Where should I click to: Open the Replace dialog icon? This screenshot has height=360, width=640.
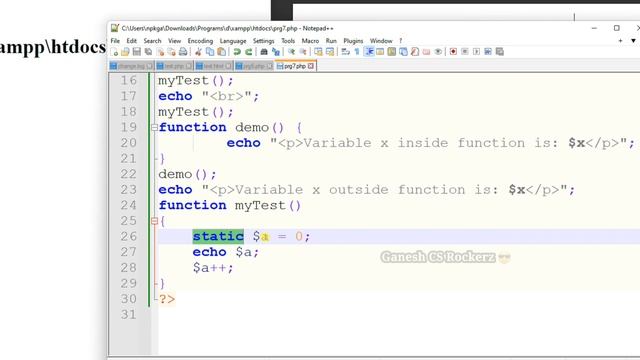[x=276, y=52]
